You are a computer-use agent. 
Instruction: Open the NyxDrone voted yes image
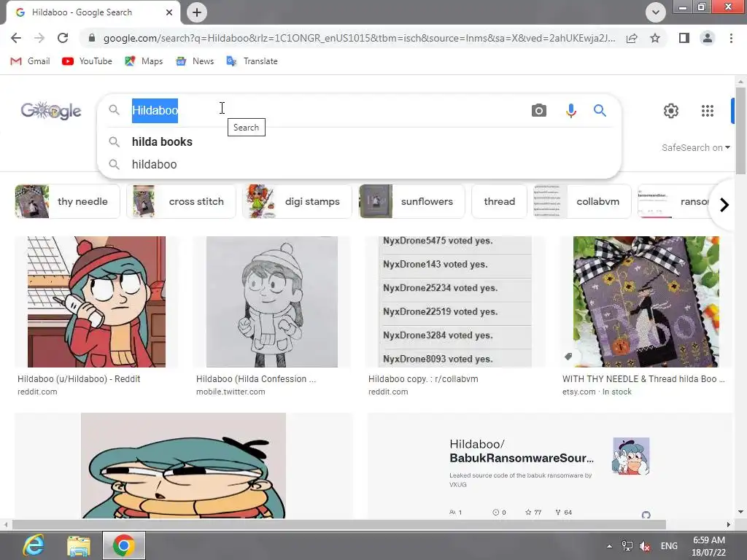coord(455,302)
